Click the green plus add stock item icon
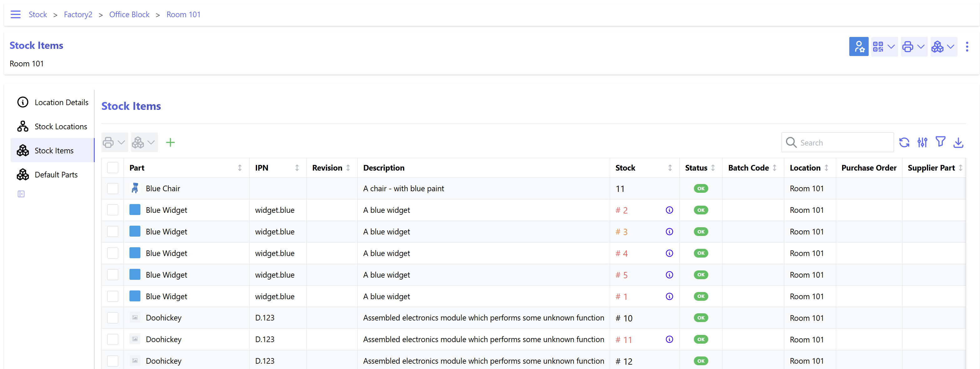The width and height of the screenshot is (980, 369). [x=170, y=142]
